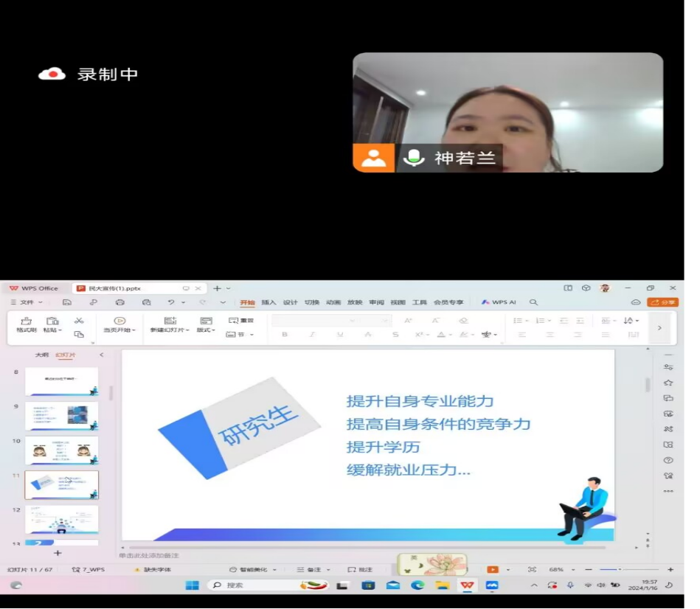
Task: Start slideshow from current slide (当页开始)
Action: 119,324
